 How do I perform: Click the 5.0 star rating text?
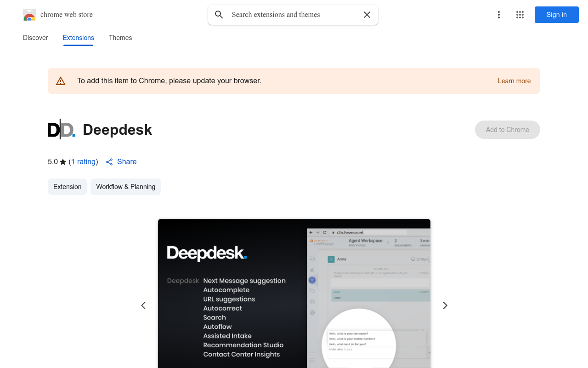(x=57, y=161)
